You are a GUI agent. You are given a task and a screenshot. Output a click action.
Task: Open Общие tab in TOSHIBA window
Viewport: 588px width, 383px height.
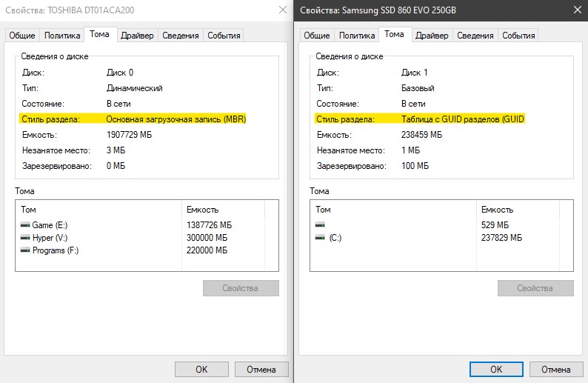click(22, 36)
